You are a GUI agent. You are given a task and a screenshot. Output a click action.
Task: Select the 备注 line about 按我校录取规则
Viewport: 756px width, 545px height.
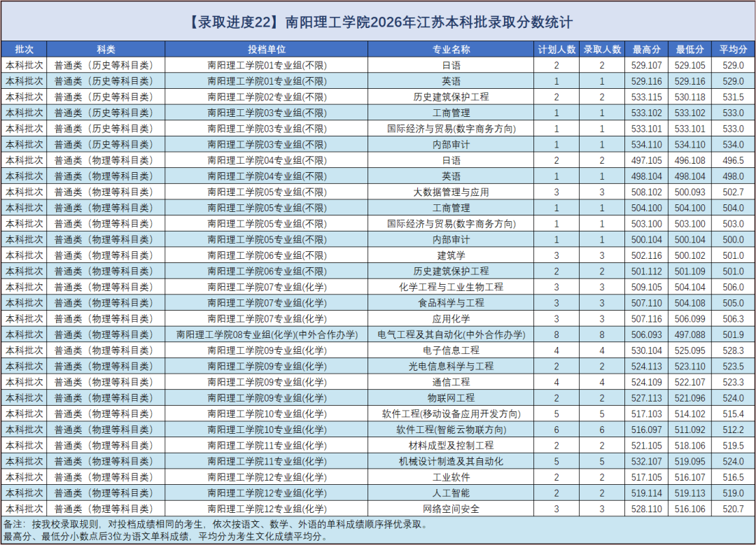tap(216, 524)
